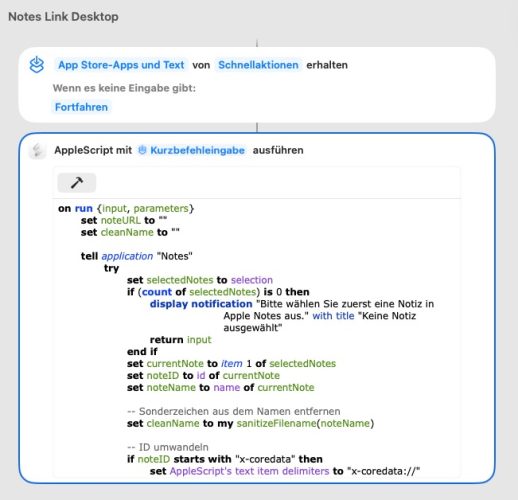Click the 'AppleScript mit' action title

tap(93, 150)
